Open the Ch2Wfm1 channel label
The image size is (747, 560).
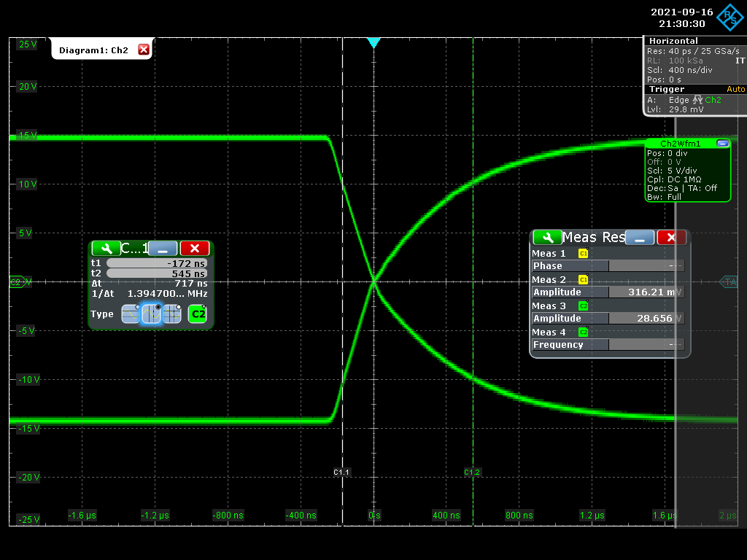pos(681,144)
